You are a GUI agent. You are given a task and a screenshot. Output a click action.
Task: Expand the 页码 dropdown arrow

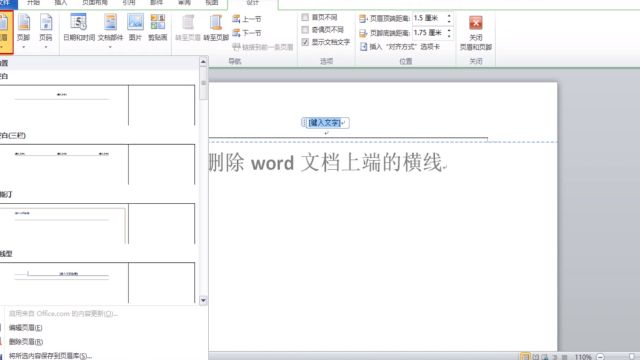pyautogui.click(x=46, y=47)
